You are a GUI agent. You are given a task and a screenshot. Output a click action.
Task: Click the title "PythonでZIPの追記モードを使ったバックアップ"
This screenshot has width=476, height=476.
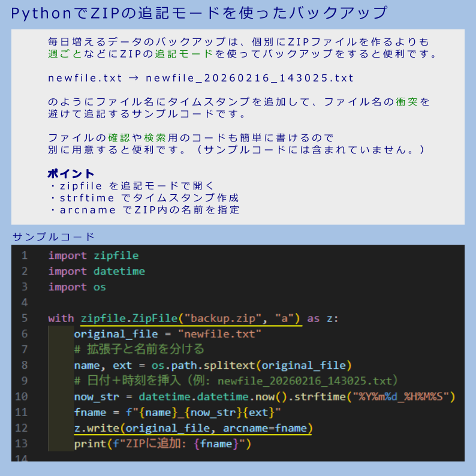199,13
